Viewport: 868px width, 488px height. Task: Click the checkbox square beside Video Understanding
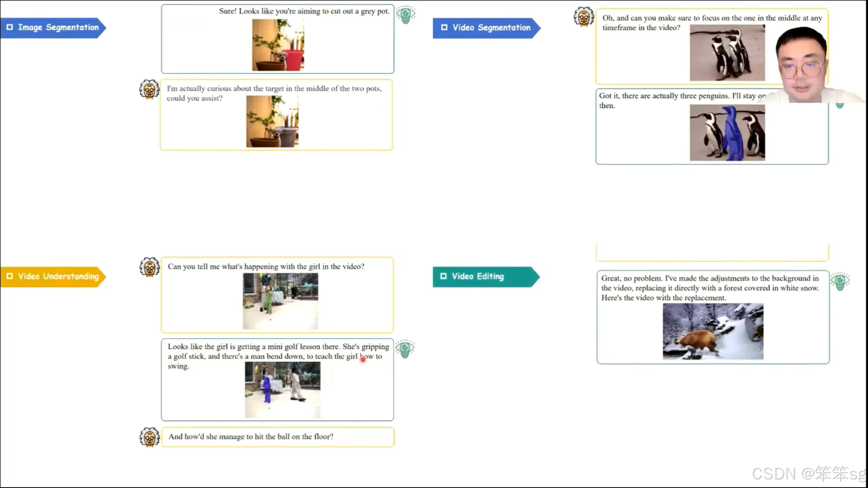coord(9,277)
